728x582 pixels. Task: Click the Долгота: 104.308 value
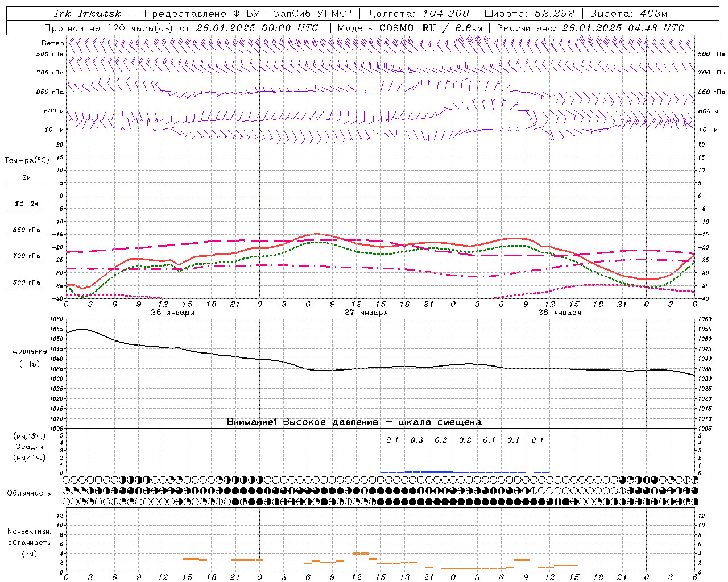(419, 14)
